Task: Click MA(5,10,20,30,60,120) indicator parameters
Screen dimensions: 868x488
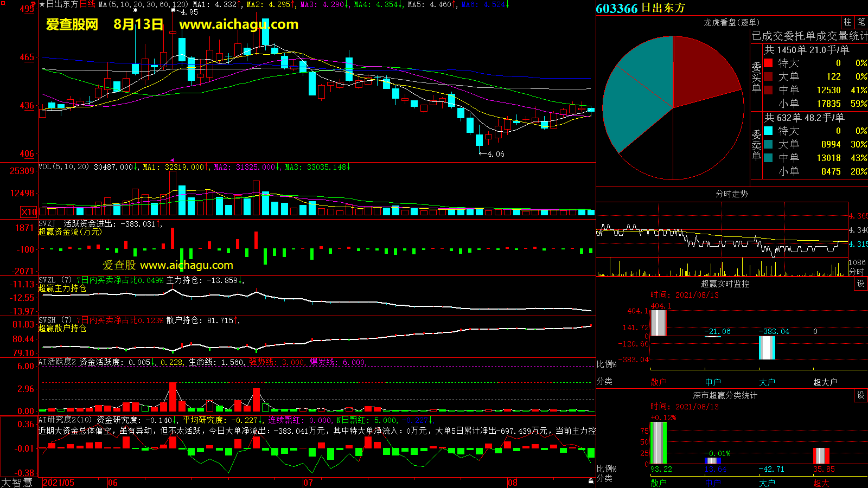Action: tap(143, 4)
